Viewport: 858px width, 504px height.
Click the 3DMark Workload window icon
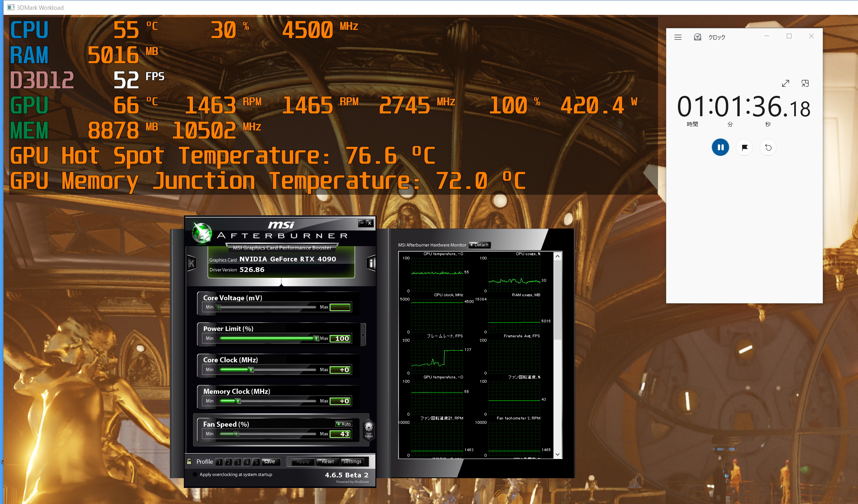(x=11, y=7)
